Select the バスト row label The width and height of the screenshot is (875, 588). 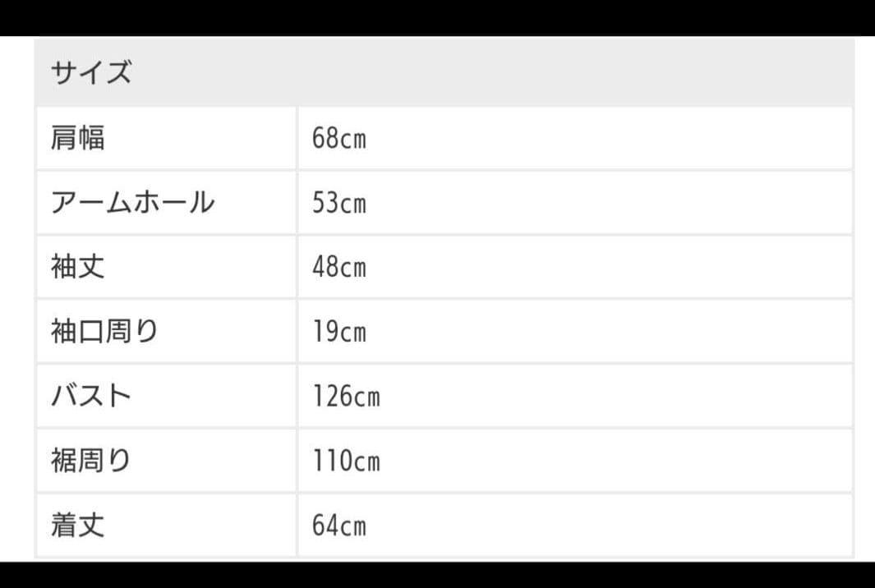[91, 396]
